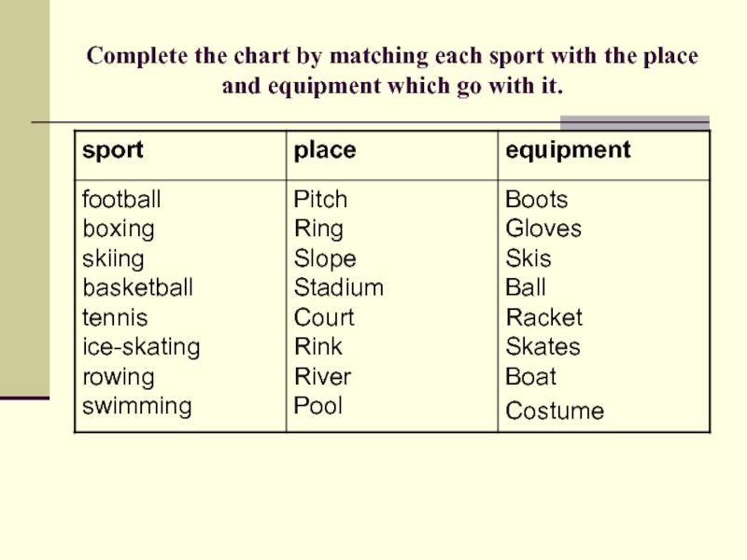Click the word 'Gloves'

543,229
